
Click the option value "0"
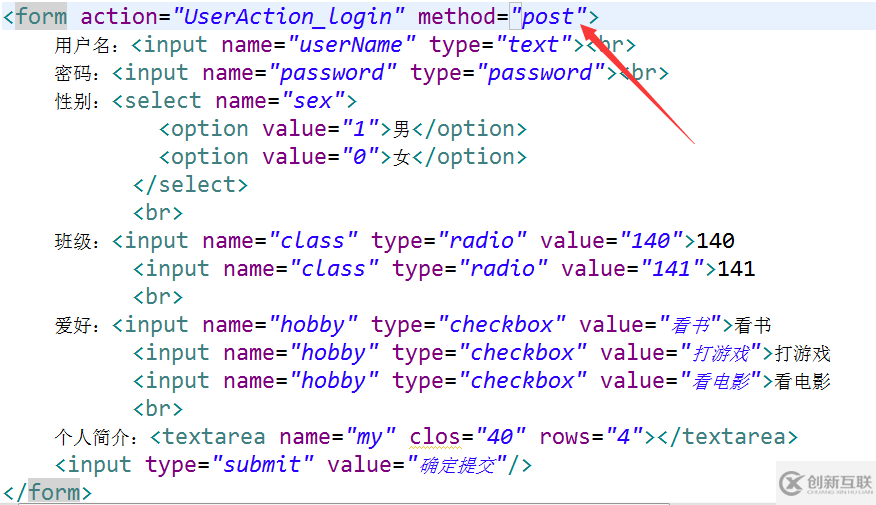(x=360, y=156)
